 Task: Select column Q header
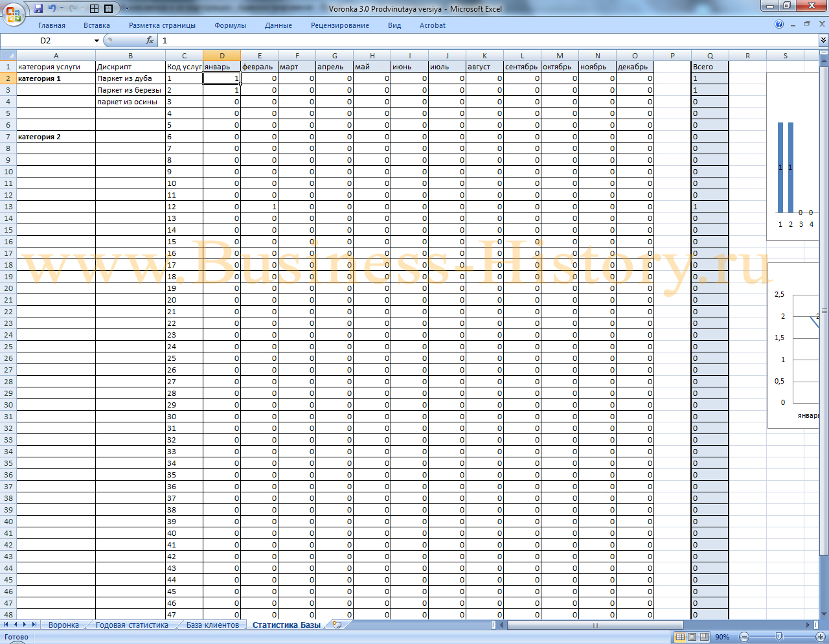pyautogui.click(x=710, y=56)
